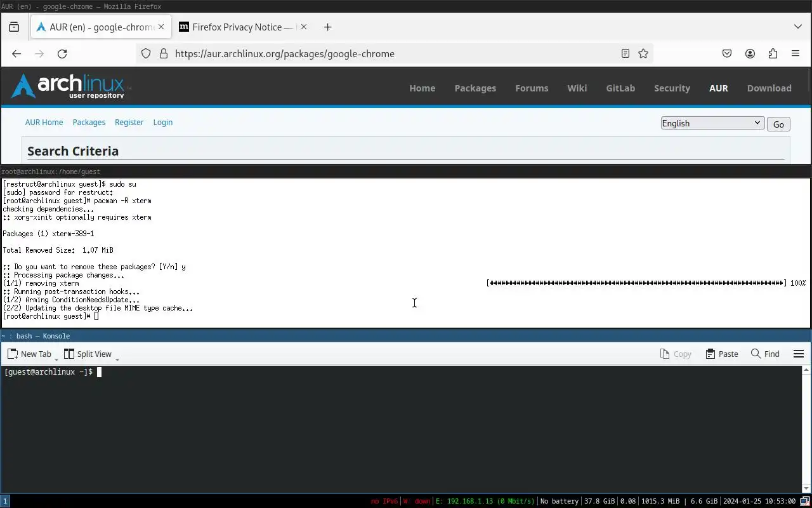This screenshot has width=812, height=508.
Task: Click the Packages link under AUR header
Action: pos(89,123)
